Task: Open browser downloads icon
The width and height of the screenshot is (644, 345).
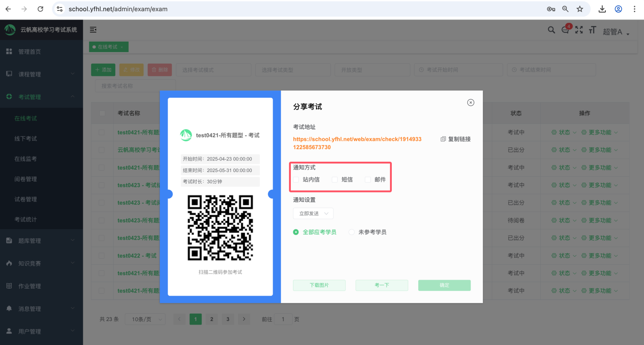Action: coord(602,9)
